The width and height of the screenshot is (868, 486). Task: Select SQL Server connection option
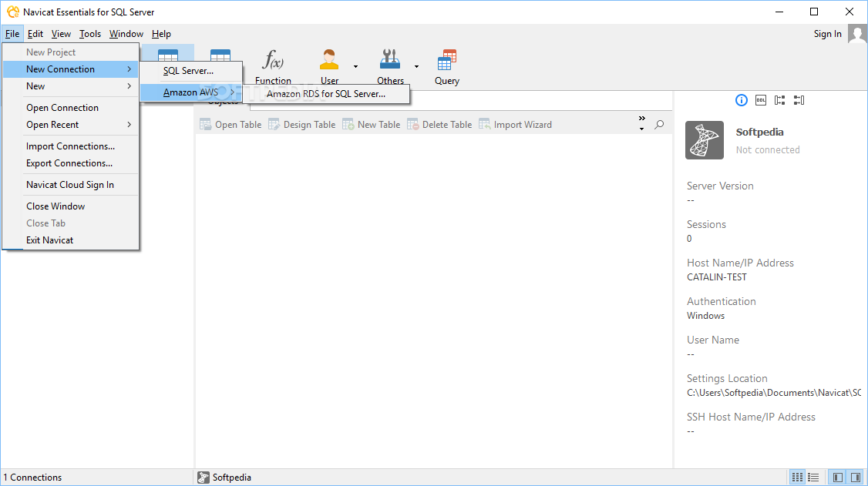tap(191, 71)
